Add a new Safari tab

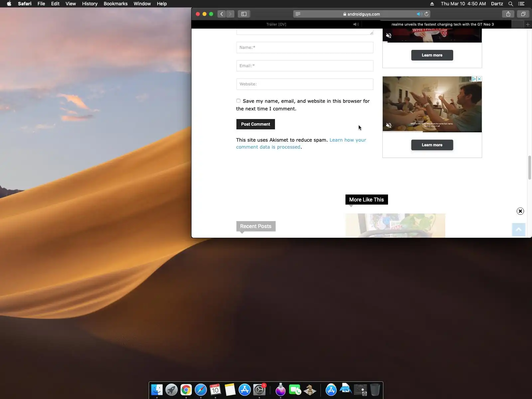coord(528,24)
